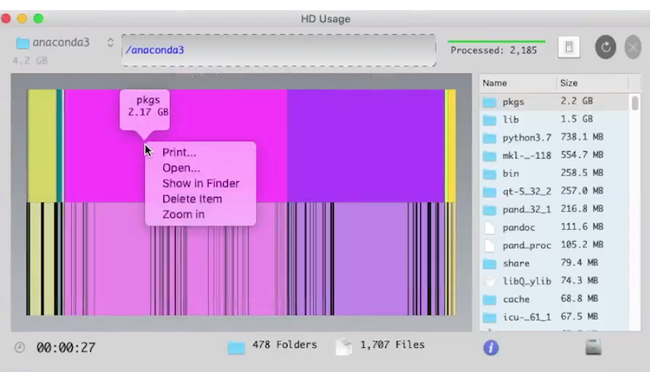Click the 'Processed: 2,185' status text
Viewport: 650px width, 382px height.
(494, 51)
